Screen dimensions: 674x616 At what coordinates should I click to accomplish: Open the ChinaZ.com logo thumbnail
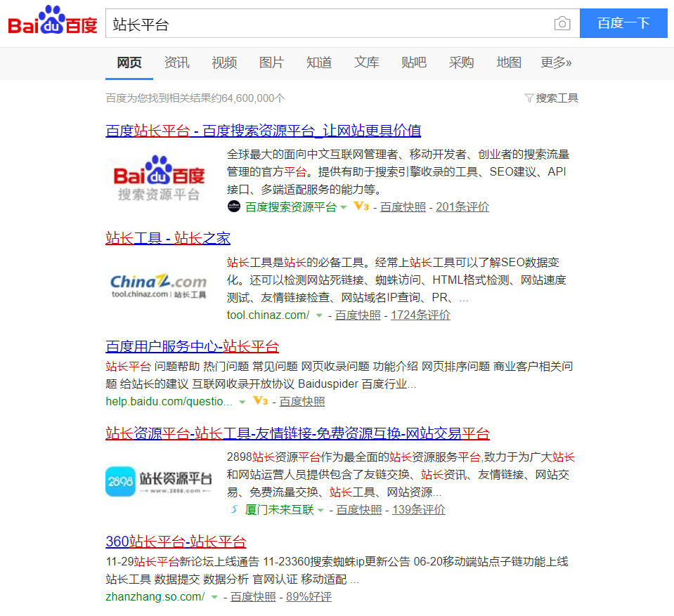pyautogui.click(x=159, y=286)
